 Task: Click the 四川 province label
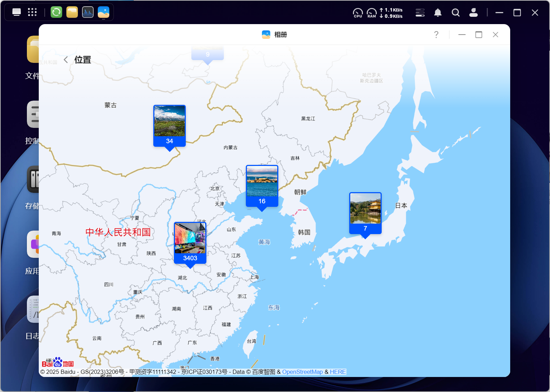pos(109,285)
